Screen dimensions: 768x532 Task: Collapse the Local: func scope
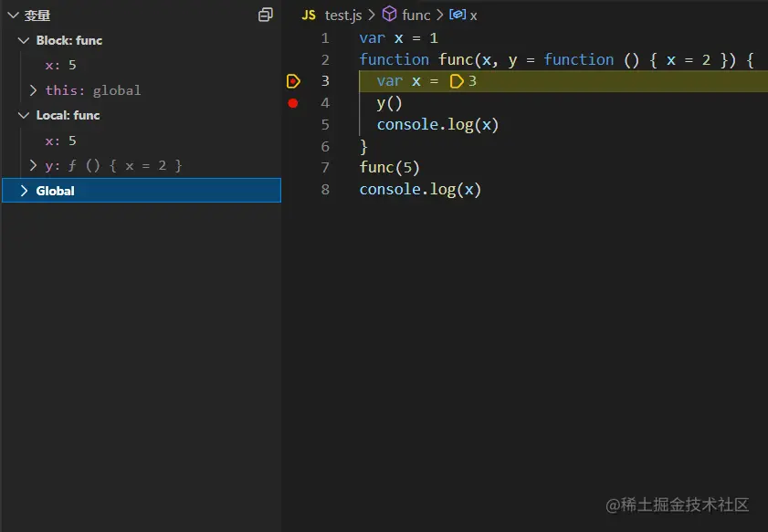24,115
